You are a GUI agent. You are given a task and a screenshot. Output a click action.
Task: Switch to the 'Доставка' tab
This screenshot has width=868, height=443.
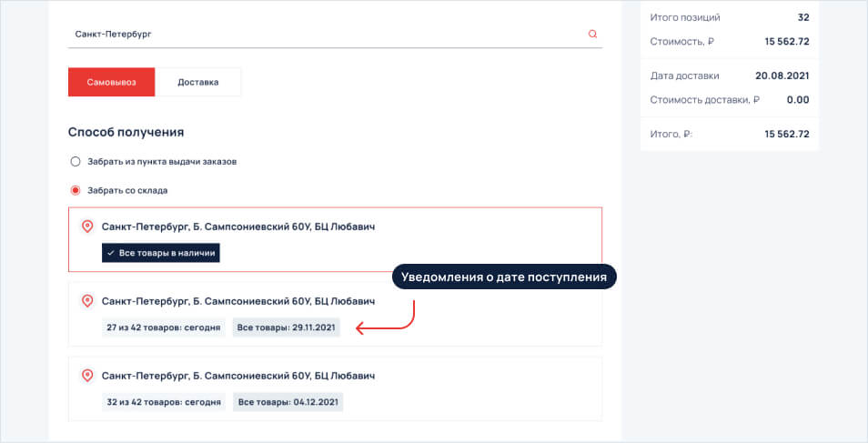point(198,82)
